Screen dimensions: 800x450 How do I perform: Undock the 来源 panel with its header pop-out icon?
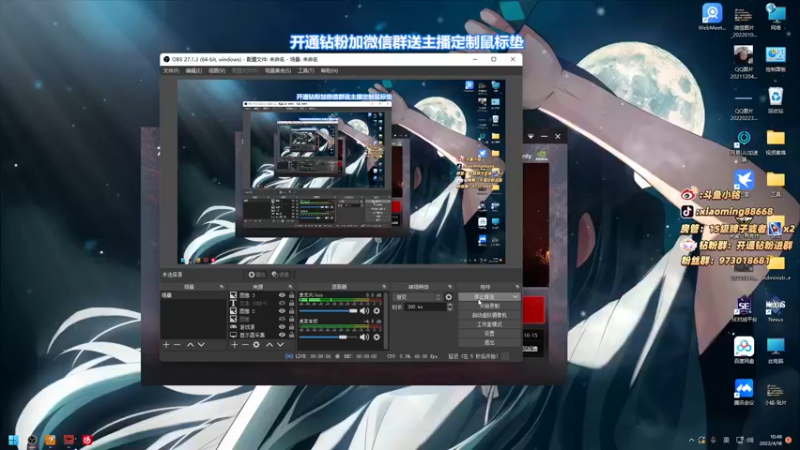coord(290,287)
